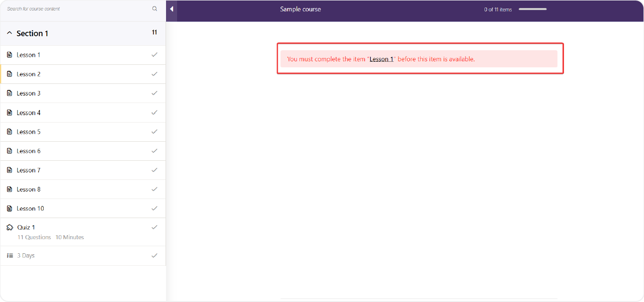Open Quiz 1 from the sidebar
Image resolution: width=644 pixels, height=302 pixels.
pos(83,232)
